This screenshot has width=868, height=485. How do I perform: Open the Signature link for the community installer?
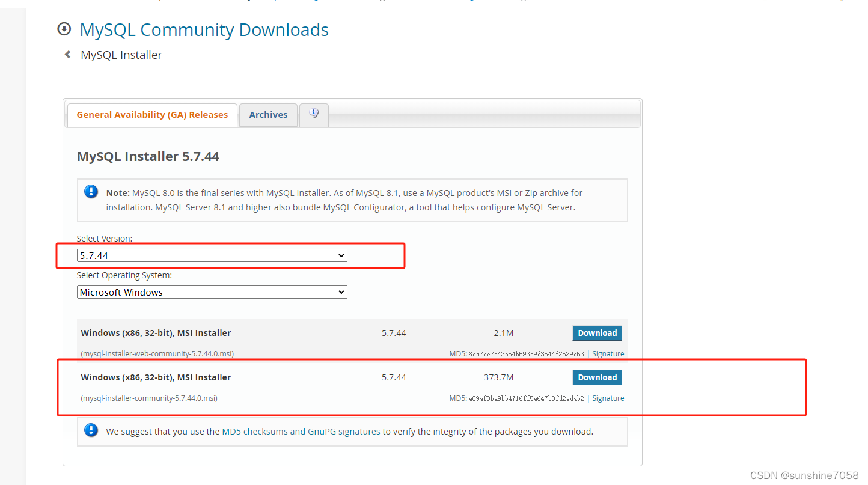pos(608,398)
